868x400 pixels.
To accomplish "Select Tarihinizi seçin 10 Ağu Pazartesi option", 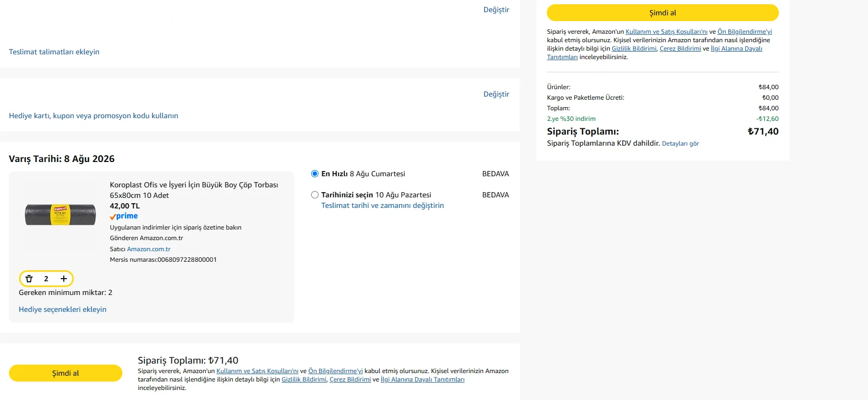I will pyautogui.click(x=315, y=195).
